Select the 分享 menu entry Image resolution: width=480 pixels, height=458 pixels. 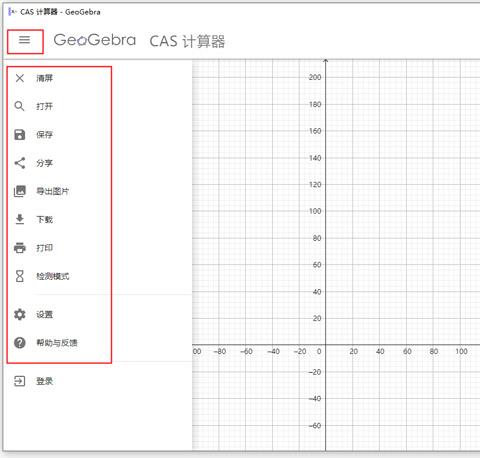click(44, 163)
